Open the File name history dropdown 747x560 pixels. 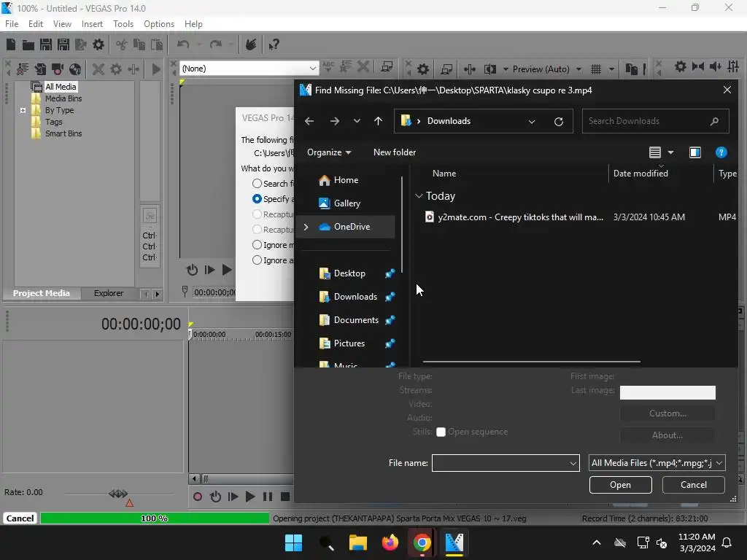pyautogui.click(x=573, y=463)
